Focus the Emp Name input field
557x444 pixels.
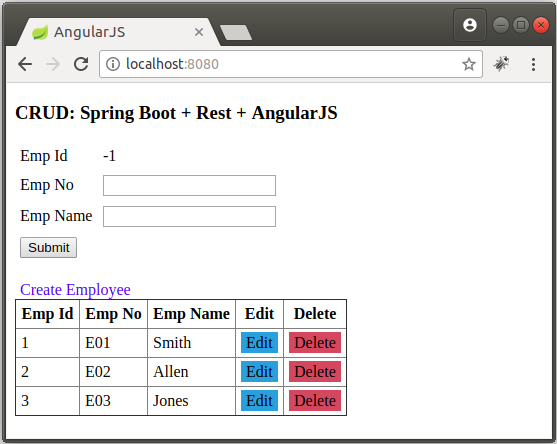pyautogui.click(x=189, y=216)
